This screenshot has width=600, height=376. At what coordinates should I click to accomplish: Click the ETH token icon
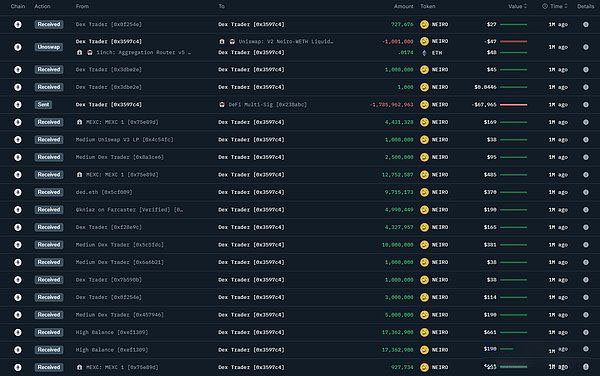tap(424, 53)
